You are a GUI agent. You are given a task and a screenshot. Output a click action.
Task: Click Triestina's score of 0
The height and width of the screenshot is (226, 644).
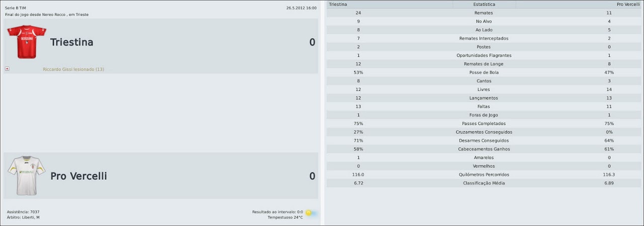312,42
